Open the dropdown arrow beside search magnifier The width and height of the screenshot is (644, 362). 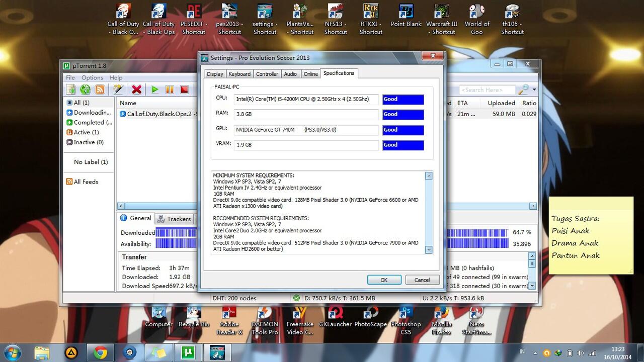(534, 90)
